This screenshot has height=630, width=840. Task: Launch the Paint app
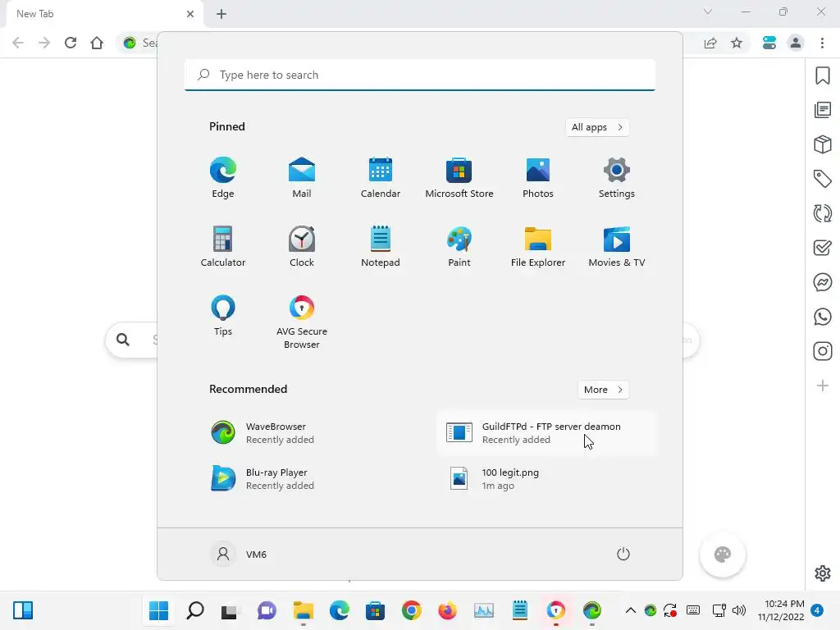tap(459, 246)
